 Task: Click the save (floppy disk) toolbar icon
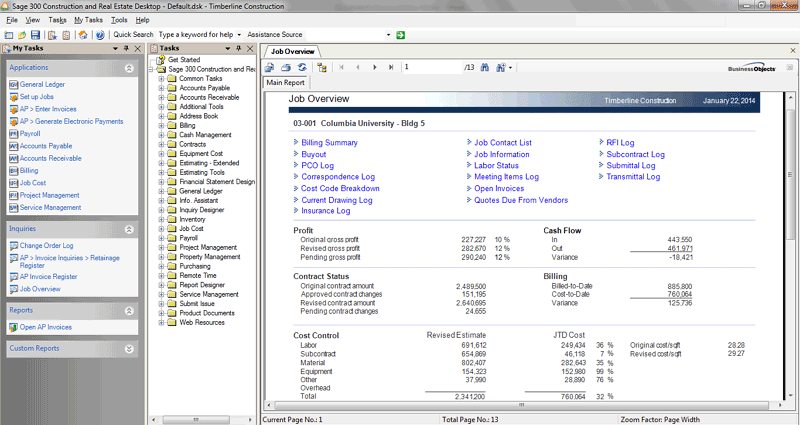pyautogui.click(x=35, y=35)
